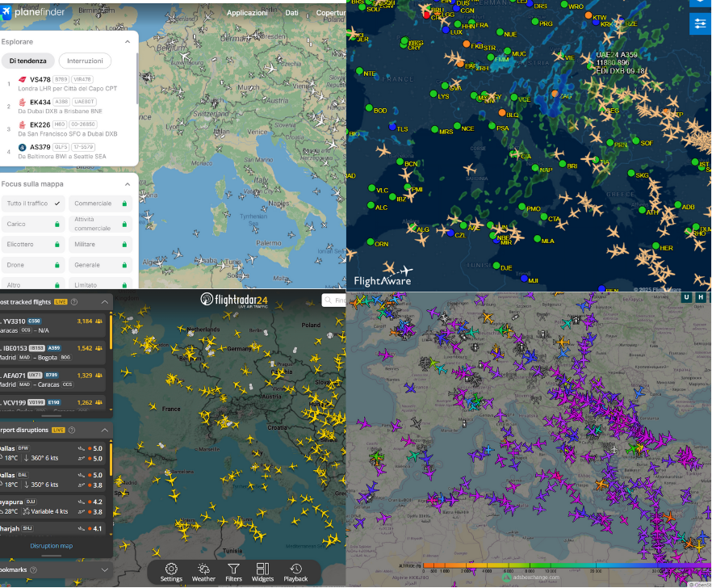Click the Esplorare list scrollbar in planefinder
Image resolution: width=712 pixels, height=588 pixels.
[x=136, y=79]
